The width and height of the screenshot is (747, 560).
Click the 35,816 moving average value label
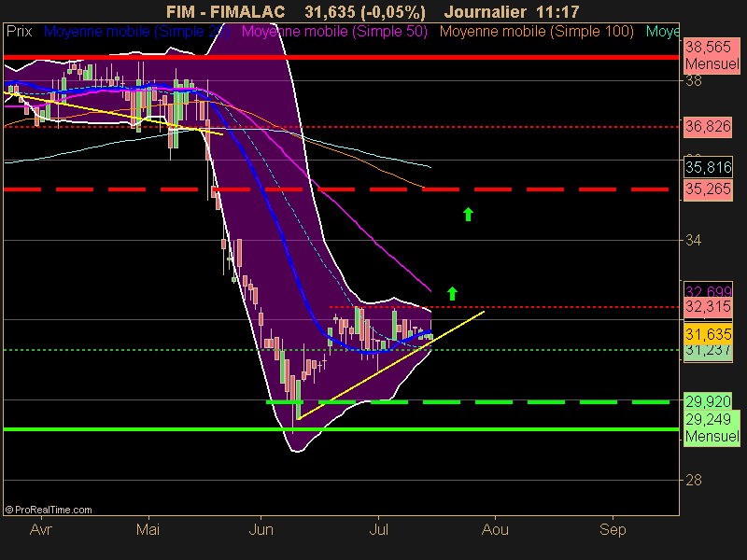[x=708, y=167]
